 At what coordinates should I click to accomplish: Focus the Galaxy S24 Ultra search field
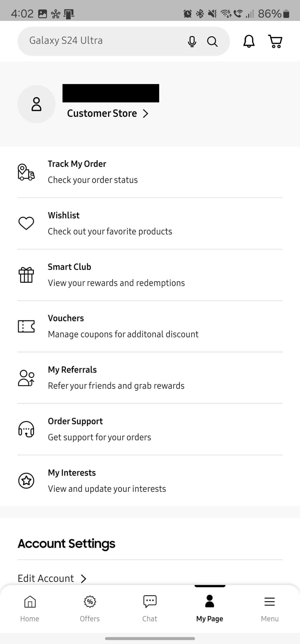tap(101, 41)
